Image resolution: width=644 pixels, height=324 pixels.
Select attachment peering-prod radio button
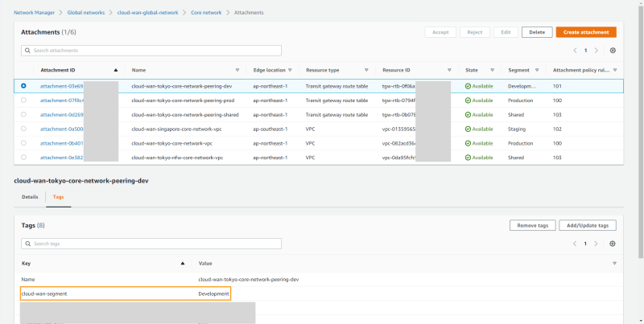23,100
